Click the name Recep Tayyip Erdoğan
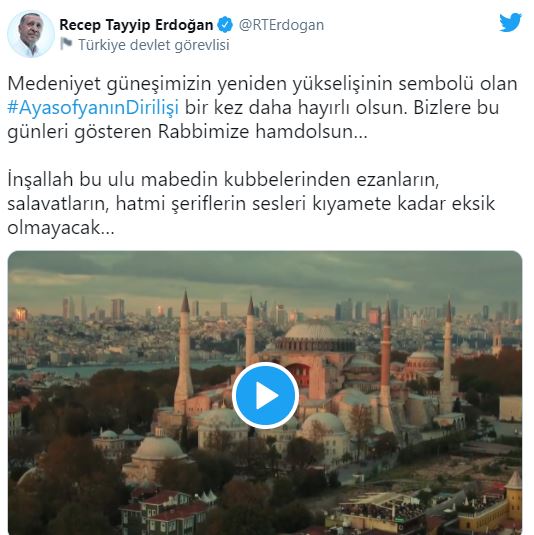Image resolution: width=534 pixels, height=535 pixels. [x=136, y=25]
